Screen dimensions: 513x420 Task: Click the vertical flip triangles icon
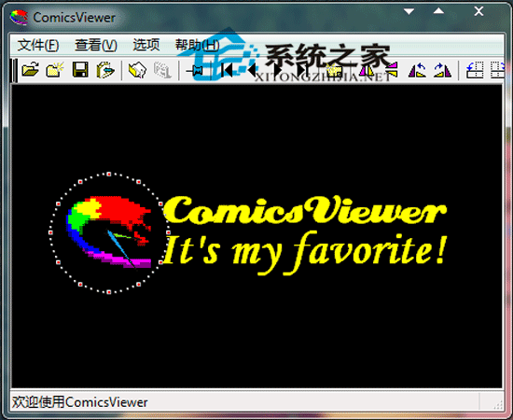click(x=392, y=70)
